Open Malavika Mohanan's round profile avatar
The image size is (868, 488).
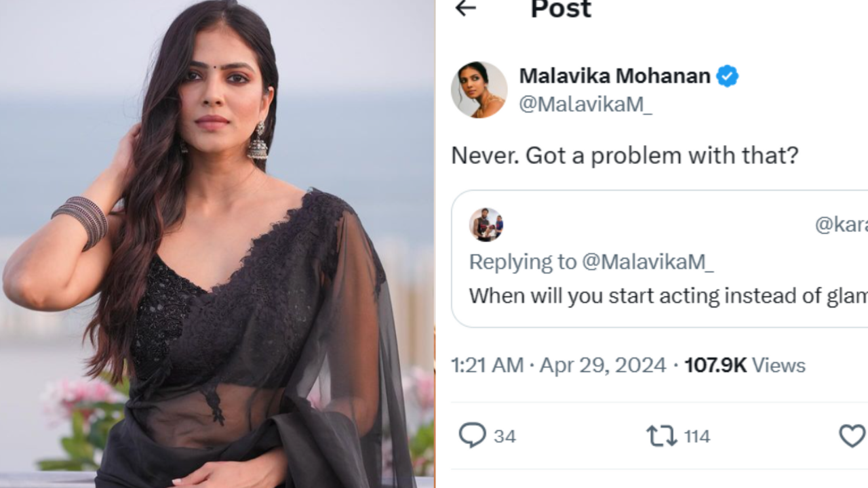479,89
